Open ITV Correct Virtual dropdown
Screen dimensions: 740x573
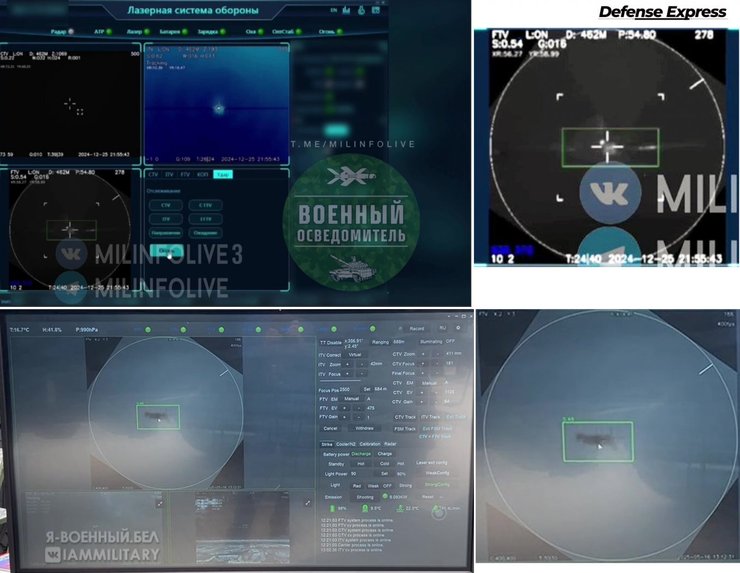[x=355, y=354]
